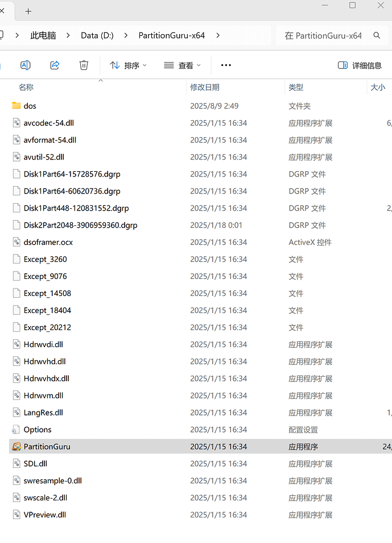Click the ActiveX 控件 type cell
392x543 pixels.
tap(310, 242)
